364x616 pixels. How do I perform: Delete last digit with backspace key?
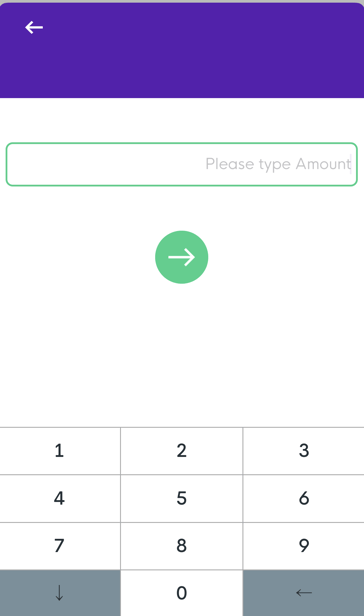(x=304, y=593)
